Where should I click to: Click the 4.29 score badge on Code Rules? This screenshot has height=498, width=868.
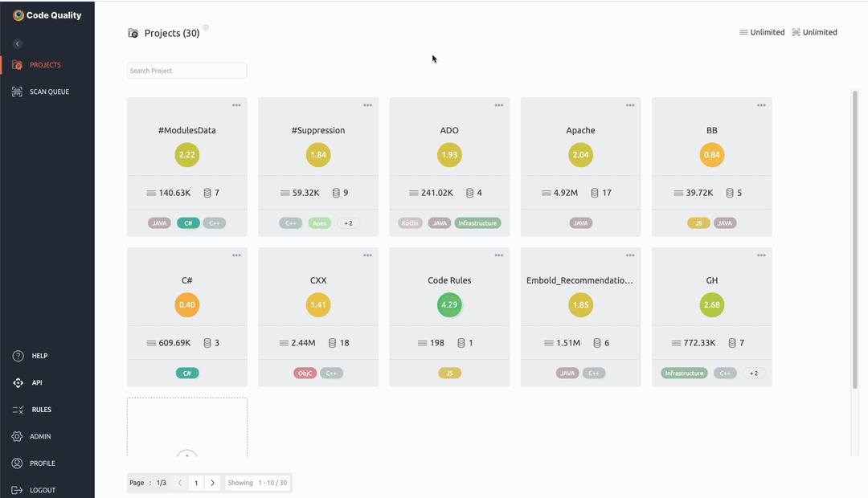click(449, 304)
